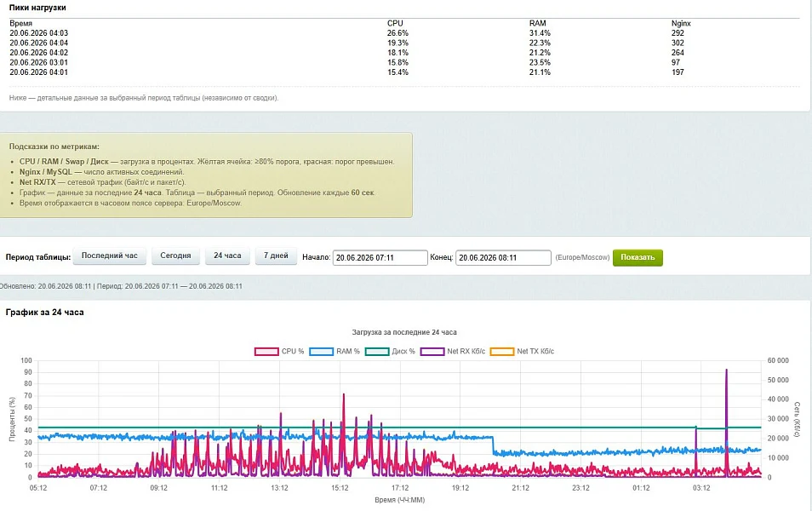Click the '15:12' time axis label
Screen dimensions: 812x511
(340, 488)
